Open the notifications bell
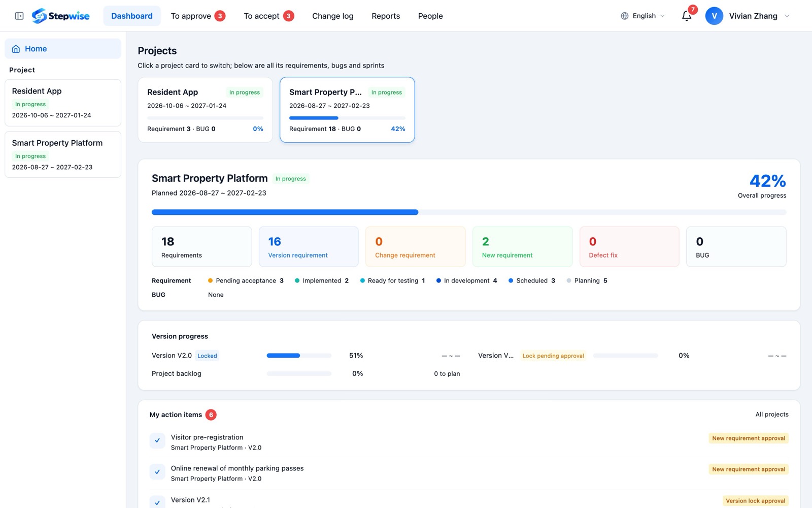The width and height of the screenshot is (812, 508). pyautogui.click(x=686, y=16)
